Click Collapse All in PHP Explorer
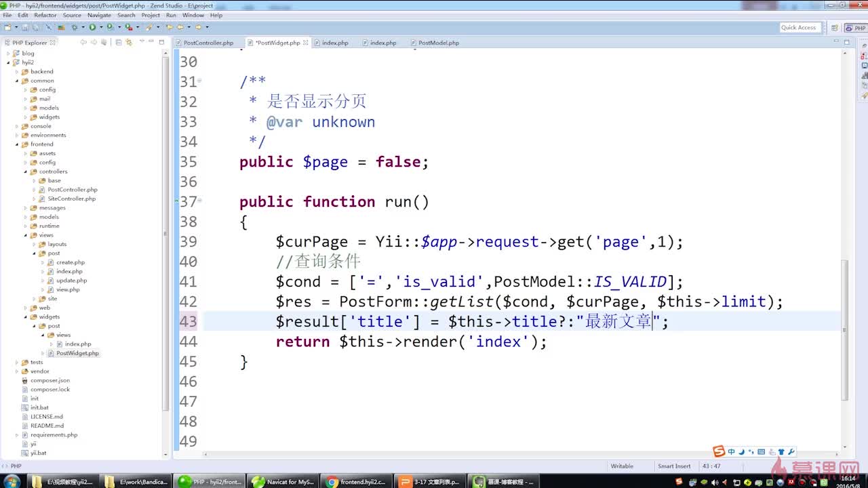The height and width of the screenshot is (488, 868). [119, 42]
